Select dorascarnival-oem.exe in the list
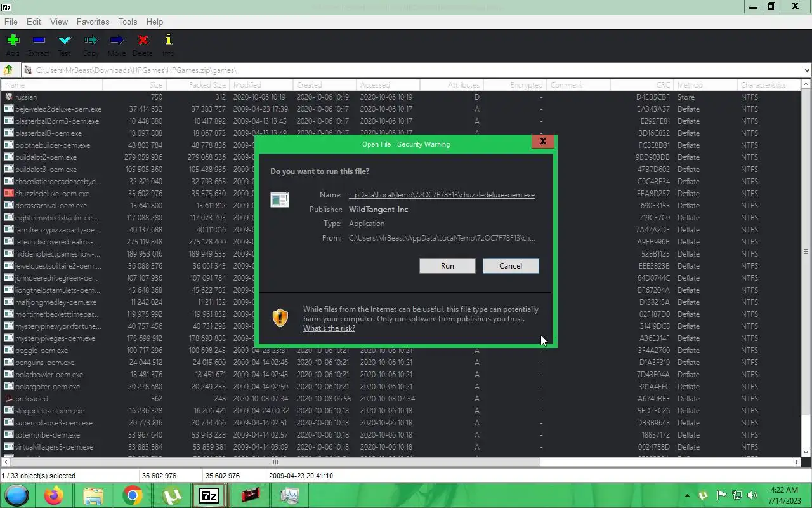812x508 pixels. (51, 206)
